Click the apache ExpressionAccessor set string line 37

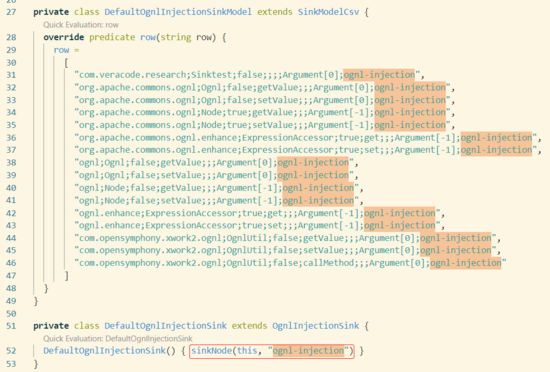[x=306, y=150]
